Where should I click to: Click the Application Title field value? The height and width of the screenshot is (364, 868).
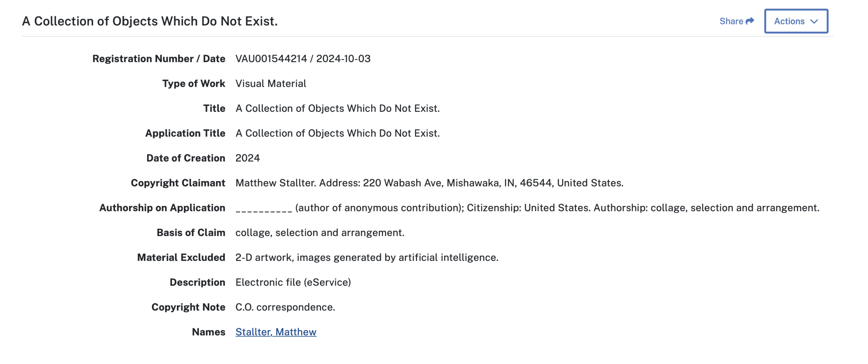click(338, 133)
